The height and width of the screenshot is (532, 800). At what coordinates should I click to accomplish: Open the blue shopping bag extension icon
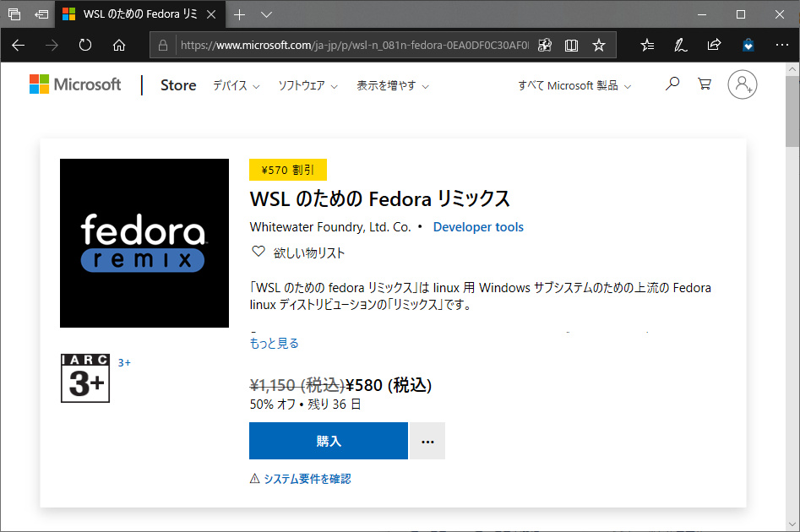(x=748, y=45)
